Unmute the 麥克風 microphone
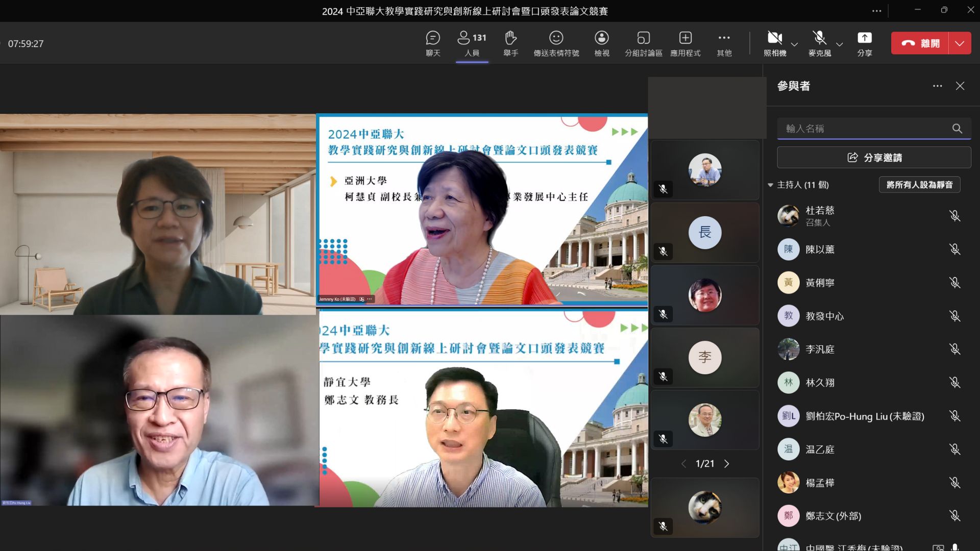 click(x=819, y=43)
